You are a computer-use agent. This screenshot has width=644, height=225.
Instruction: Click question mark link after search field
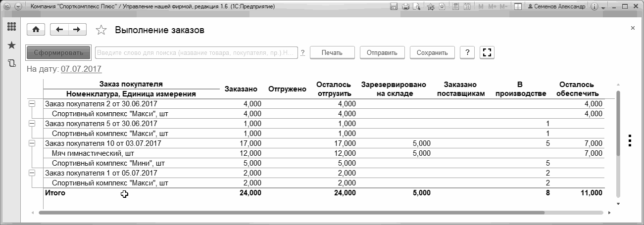pos(302,52)
